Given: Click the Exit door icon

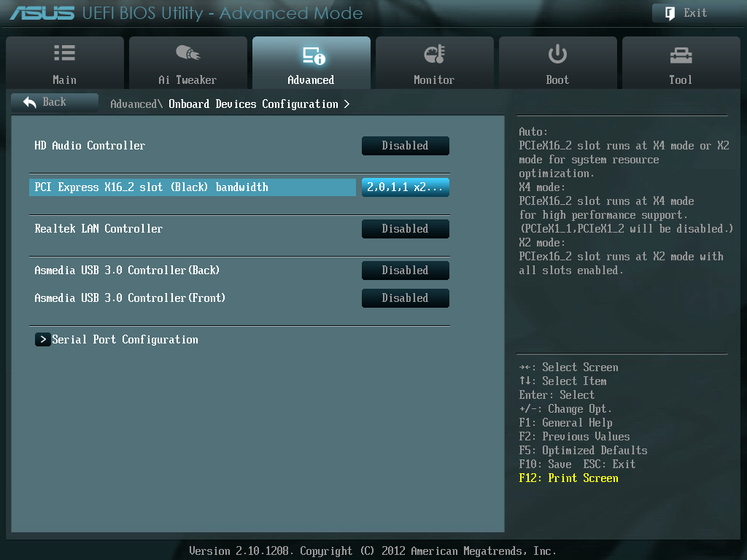Looking at the screenshot, I should 670,13.
